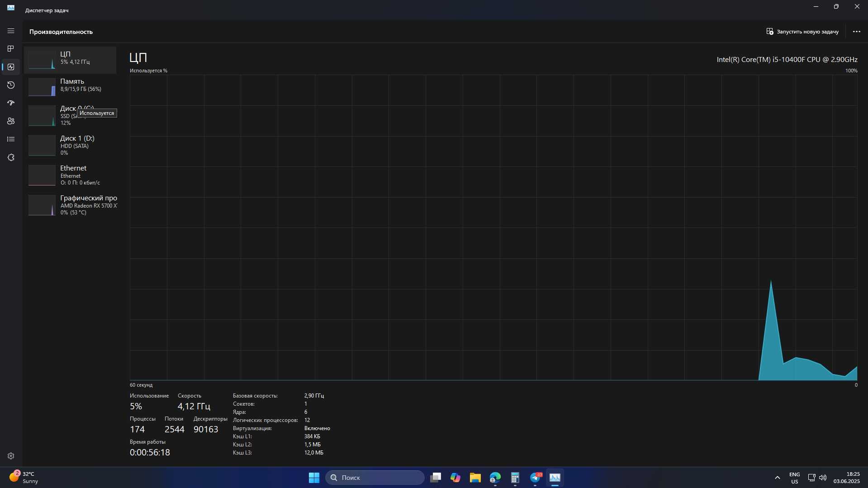
Task: Click the processes count 174
Action: (x=137, y=429)
